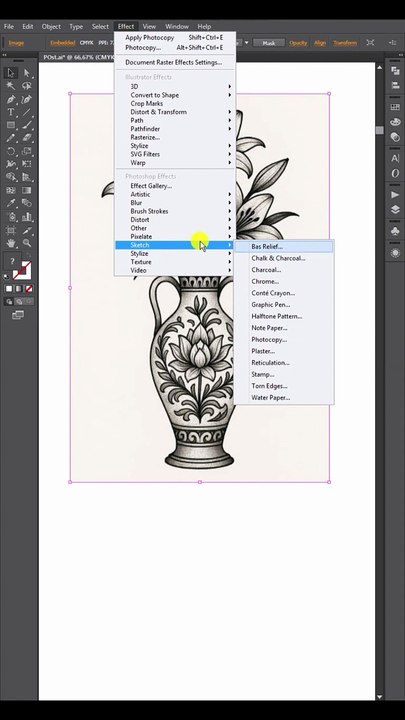
Task: Select the Gradient tool
Action: [27, 190]
